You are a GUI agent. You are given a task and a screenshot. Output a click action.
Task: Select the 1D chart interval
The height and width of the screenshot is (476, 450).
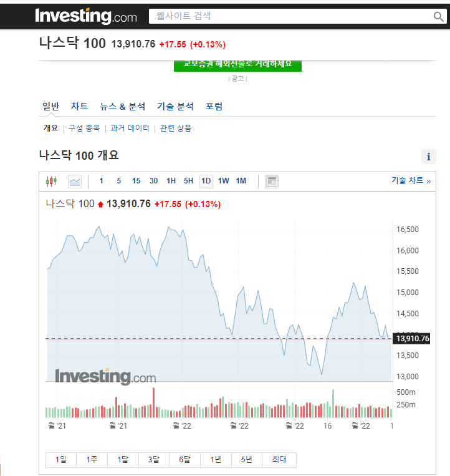tap(206, 182)
